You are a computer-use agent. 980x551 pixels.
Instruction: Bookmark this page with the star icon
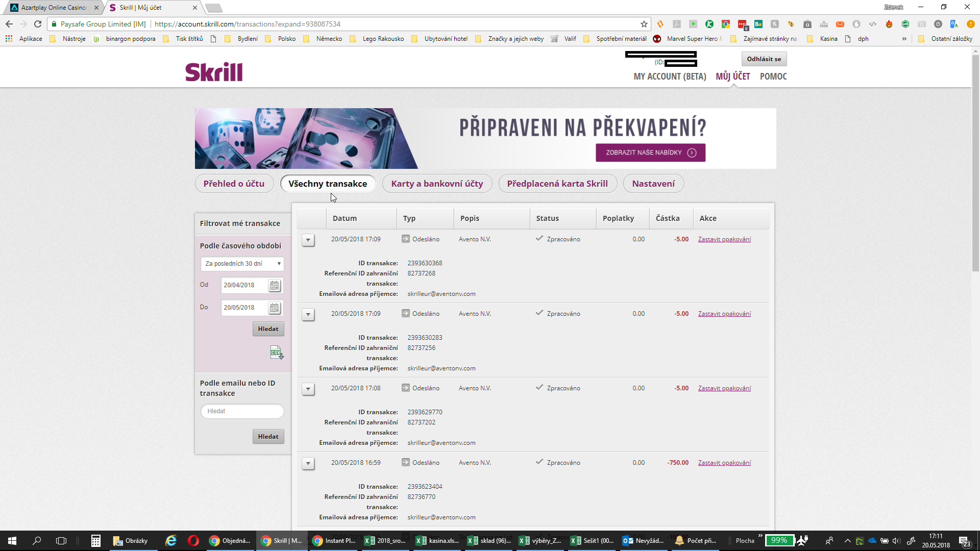[644, 24]
